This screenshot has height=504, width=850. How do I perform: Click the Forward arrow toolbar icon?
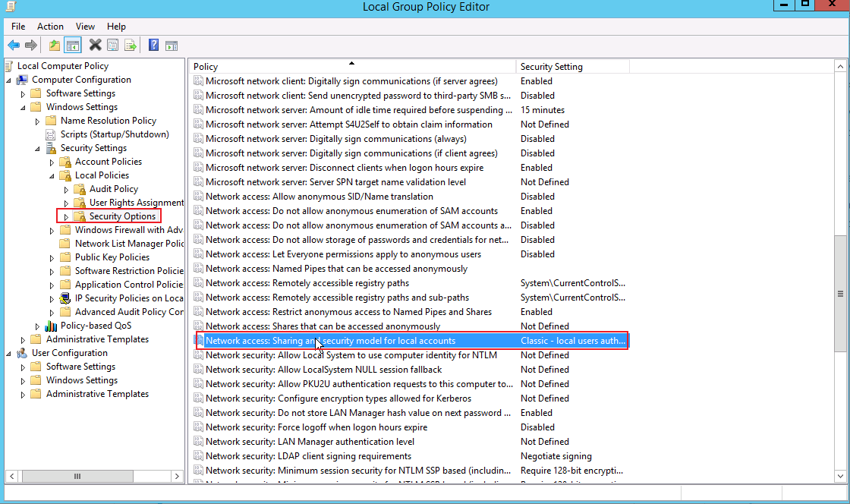[31, 46]
